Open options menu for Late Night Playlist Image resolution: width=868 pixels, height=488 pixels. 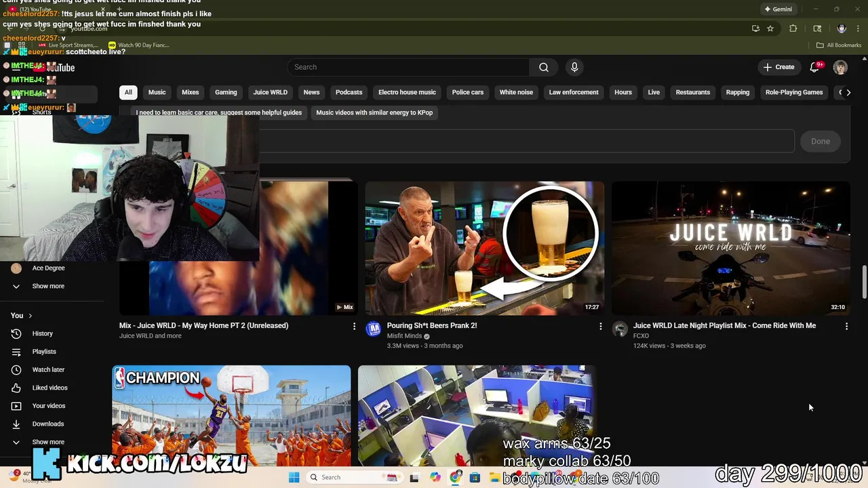846,326
